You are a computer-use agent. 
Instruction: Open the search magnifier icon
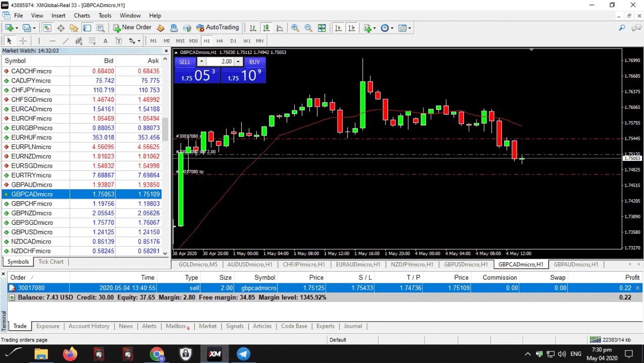coord(622,28)
